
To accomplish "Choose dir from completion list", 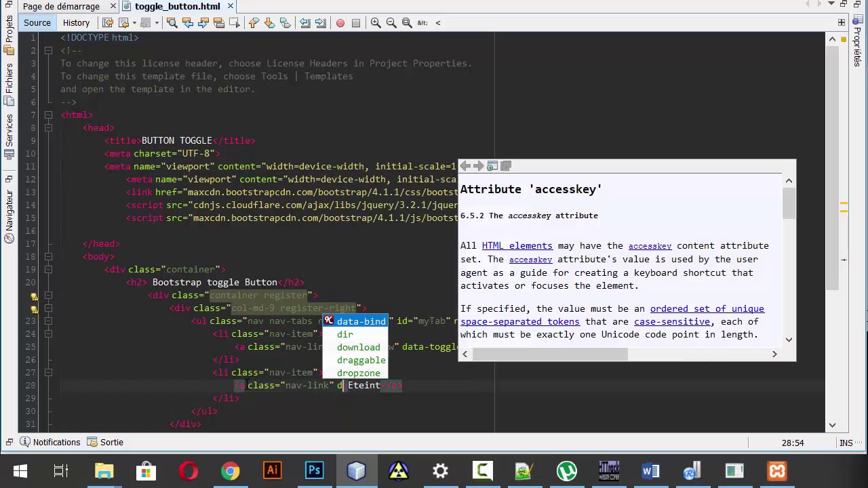I will [x=355, y=334].
